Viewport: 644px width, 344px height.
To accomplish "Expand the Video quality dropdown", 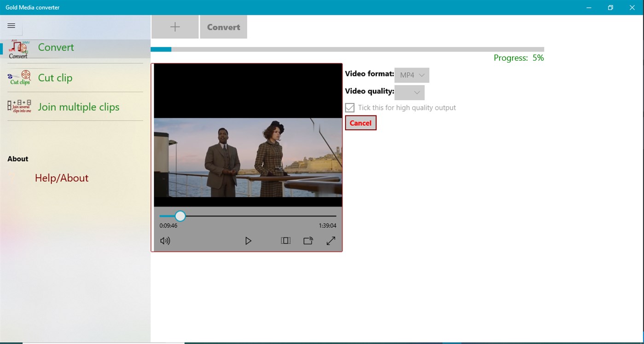I will pyautogui.click(x=409, y=92).
